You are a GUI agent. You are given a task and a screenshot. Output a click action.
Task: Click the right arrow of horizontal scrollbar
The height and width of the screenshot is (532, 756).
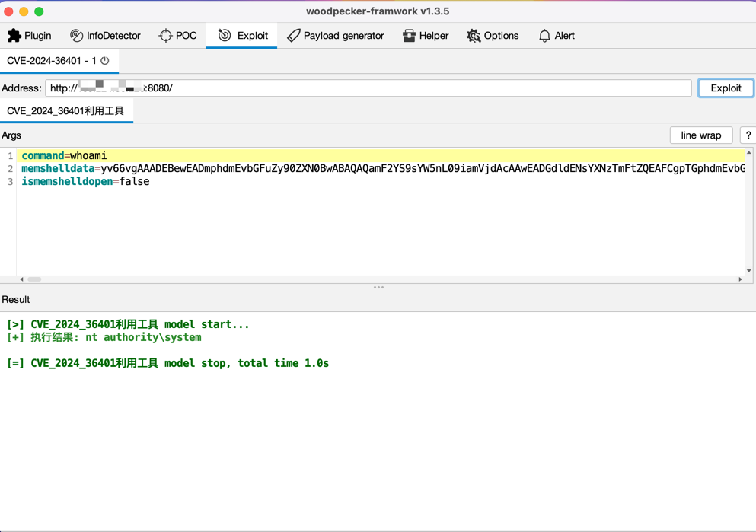[741, 279]
